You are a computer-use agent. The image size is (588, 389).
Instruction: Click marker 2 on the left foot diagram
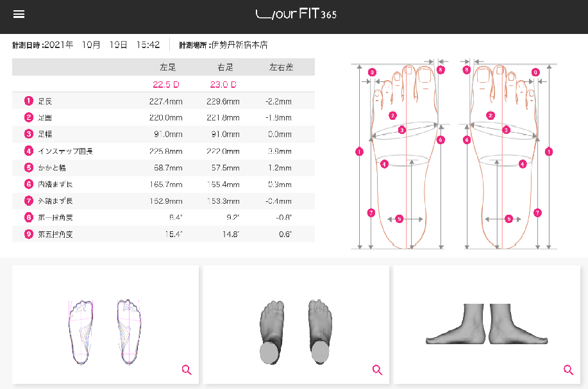tap(392, 115)
